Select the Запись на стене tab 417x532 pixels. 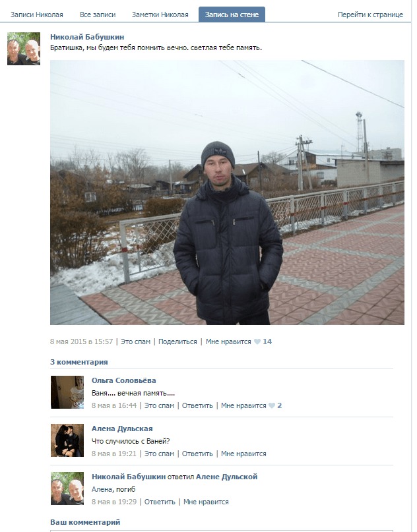(232, 15)
